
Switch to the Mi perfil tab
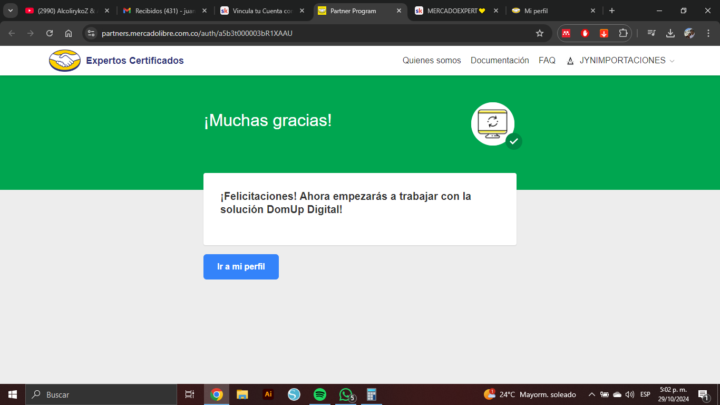pos(553,11)
